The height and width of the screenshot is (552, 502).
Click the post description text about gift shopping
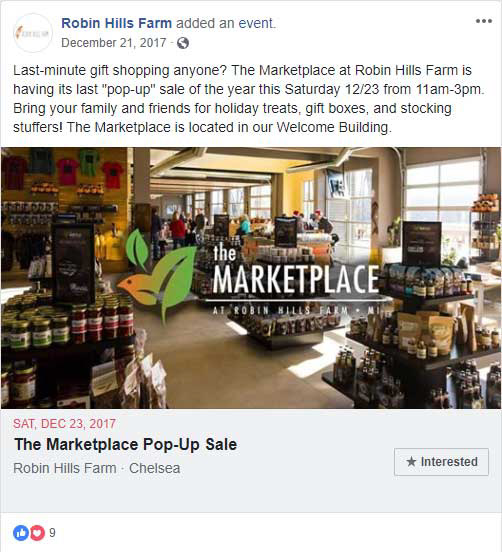click(x=249, y=99)
